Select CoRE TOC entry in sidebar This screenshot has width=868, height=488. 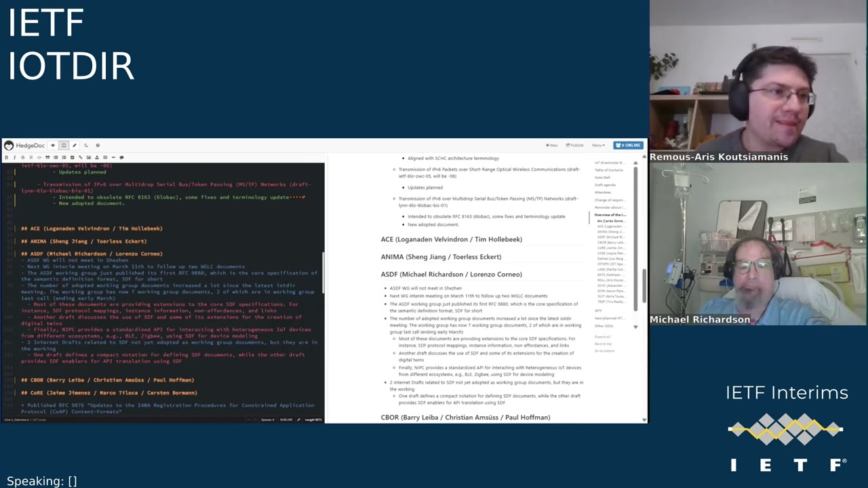coord(610,248)
